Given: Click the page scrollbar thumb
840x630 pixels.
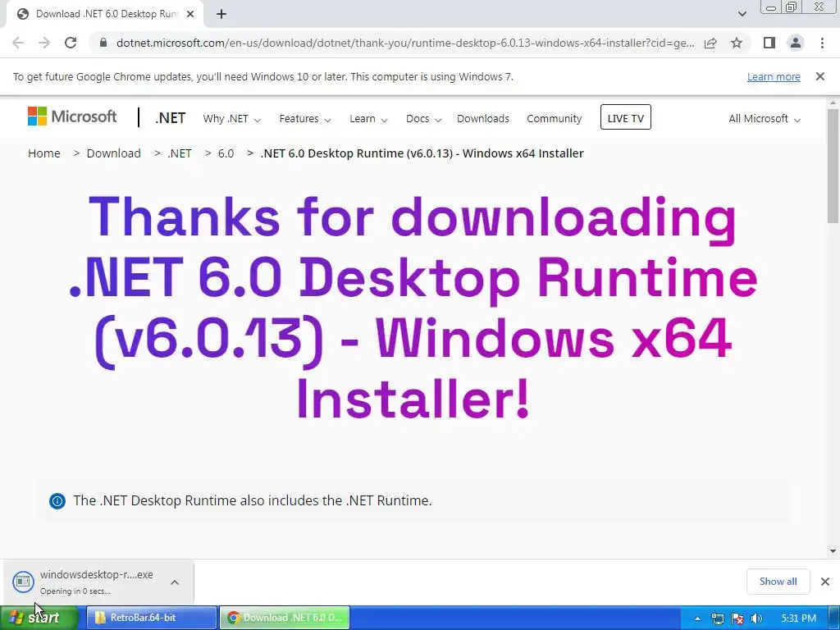Looking at the screenshot, I should (x=833, y=166).
